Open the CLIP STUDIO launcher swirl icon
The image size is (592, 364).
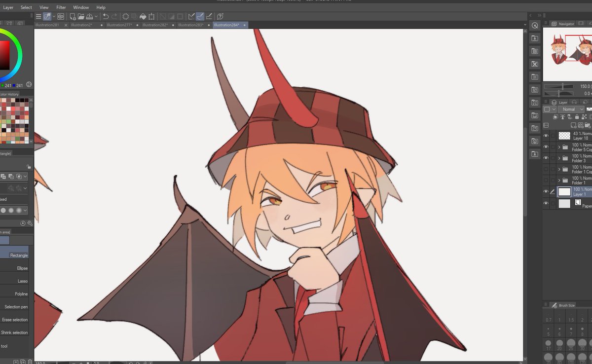point(61,16)
